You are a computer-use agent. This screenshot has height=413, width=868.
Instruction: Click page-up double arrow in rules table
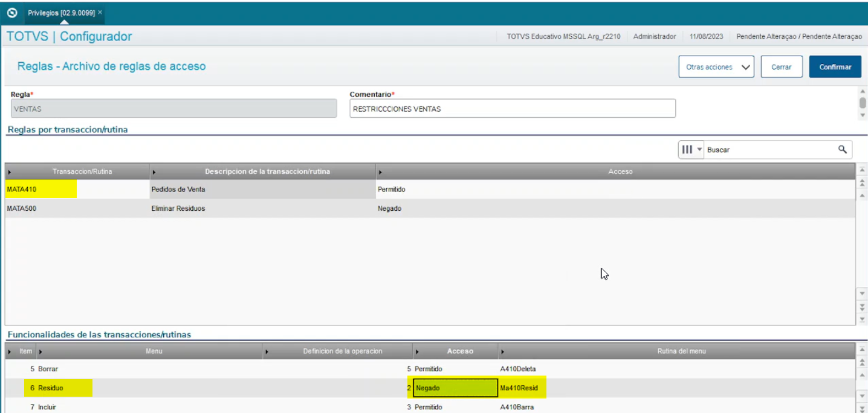coord(863,183)
